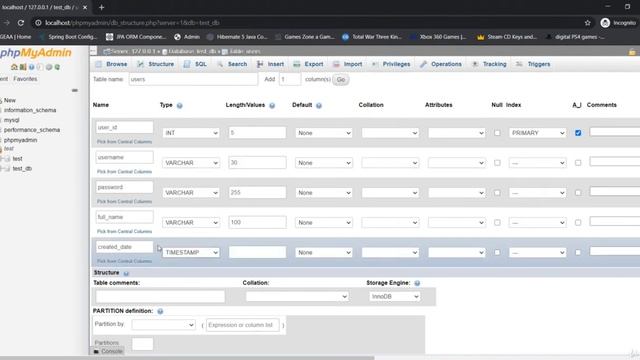Open InnoDB storage engine dropdown
The width and height of the screenshot is (640, 360).
click(394, 297)
